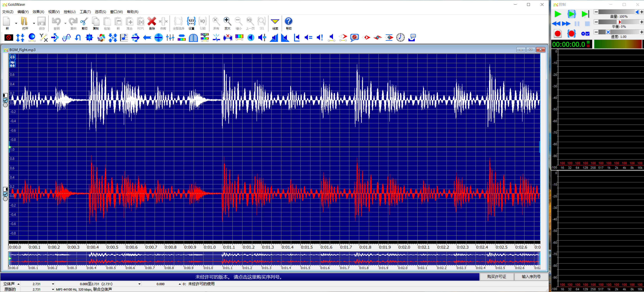
Task: Open the 视图(V) menu
Action: click(x=54, y=12)
